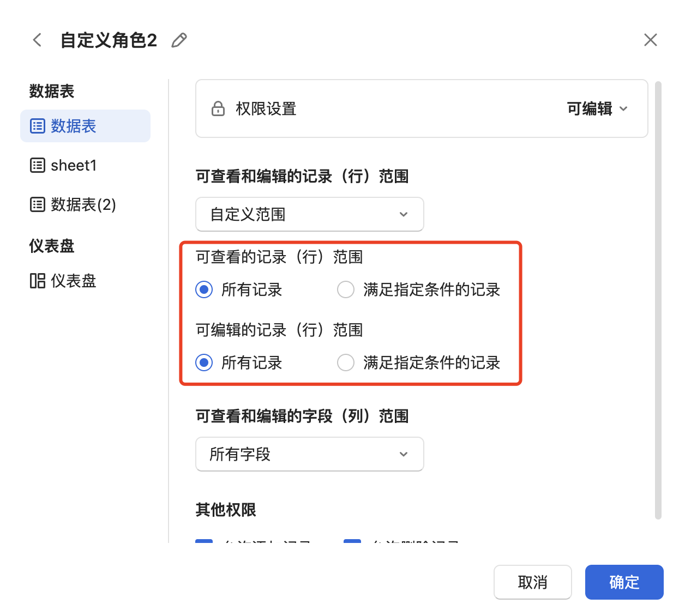685x616 pixels.
Task: Expand the 自定义范围 record range dropdown
Action: point(309,214)
